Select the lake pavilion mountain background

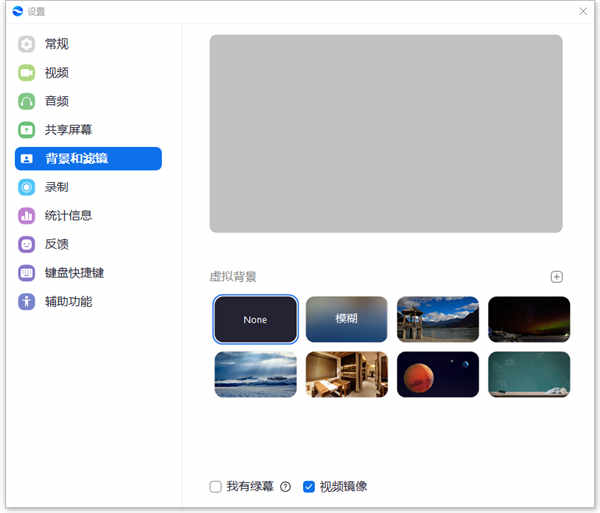(438, 319)
